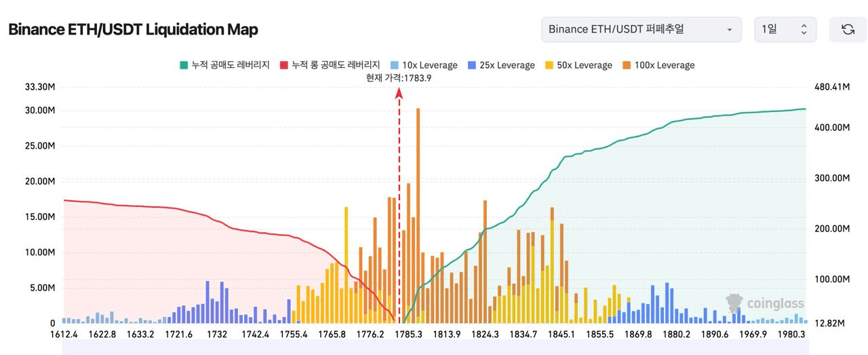
Task: Click the light blue 10x Leverage swatch
Action: click(x=393, y=65)
